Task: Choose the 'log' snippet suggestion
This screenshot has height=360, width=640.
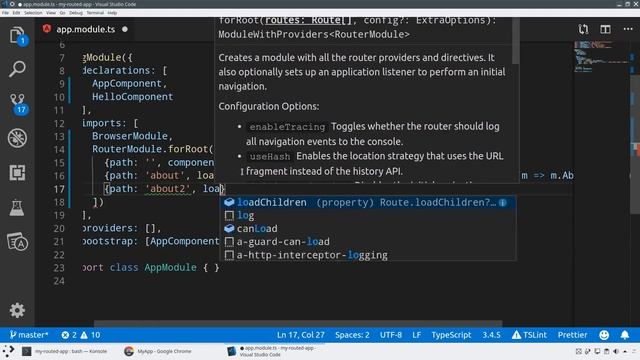Action: tap(368, 216)
